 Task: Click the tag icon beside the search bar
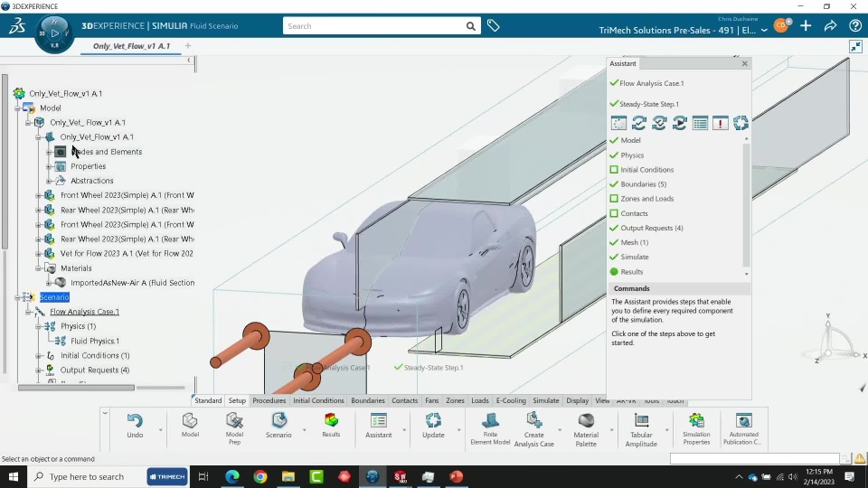[494, 25]
